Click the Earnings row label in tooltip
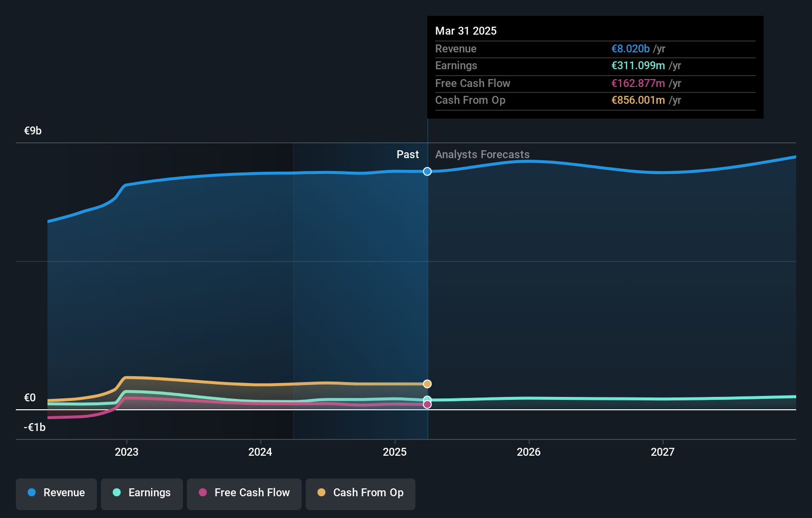Image resolution: width=812 pixels, height=518 pixels. 456,65
